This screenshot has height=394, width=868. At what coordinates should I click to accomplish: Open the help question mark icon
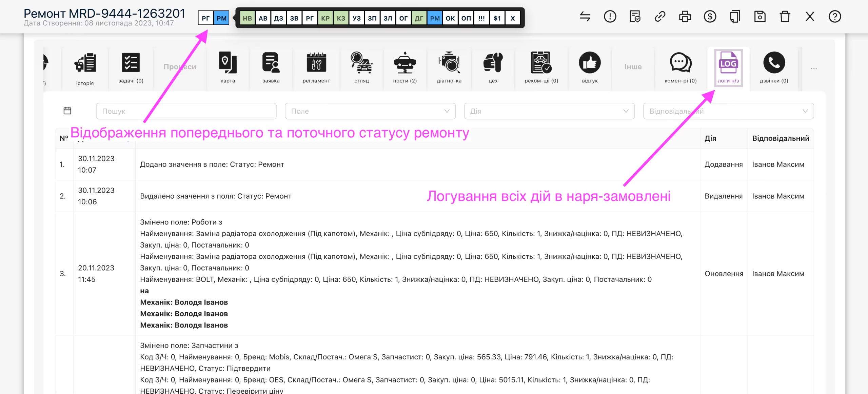pyautogui.click(x=835, y=17)
